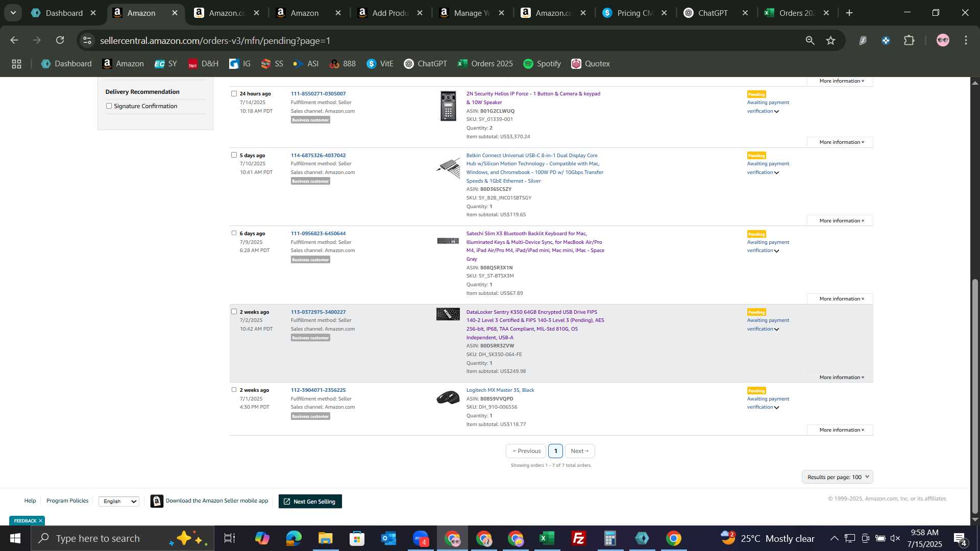The image size is (980, 551).
Task: Focus the address bar URL
Action: [x=215, y=40]
